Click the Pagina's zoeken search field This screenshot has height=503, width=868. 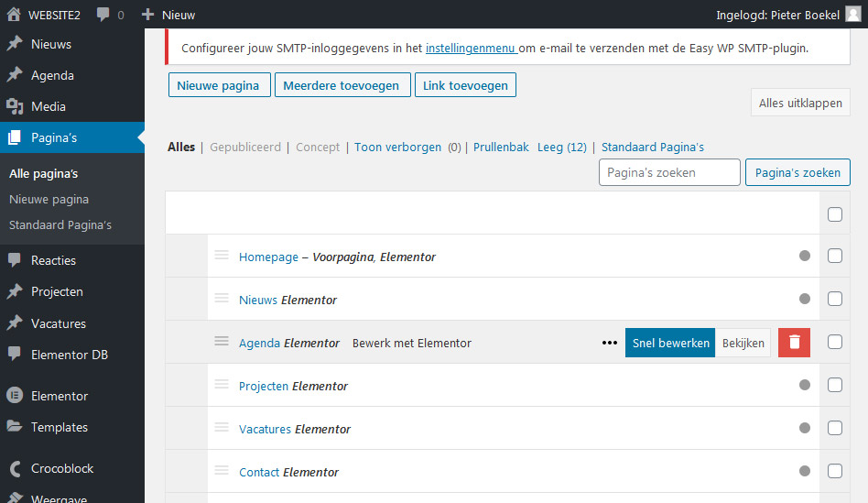669,172
